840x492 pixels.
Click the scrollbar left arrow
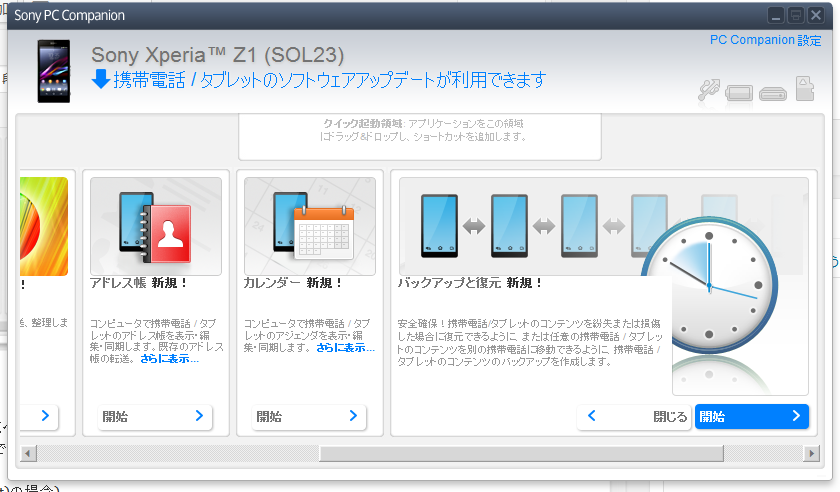(x=28, y=453)
